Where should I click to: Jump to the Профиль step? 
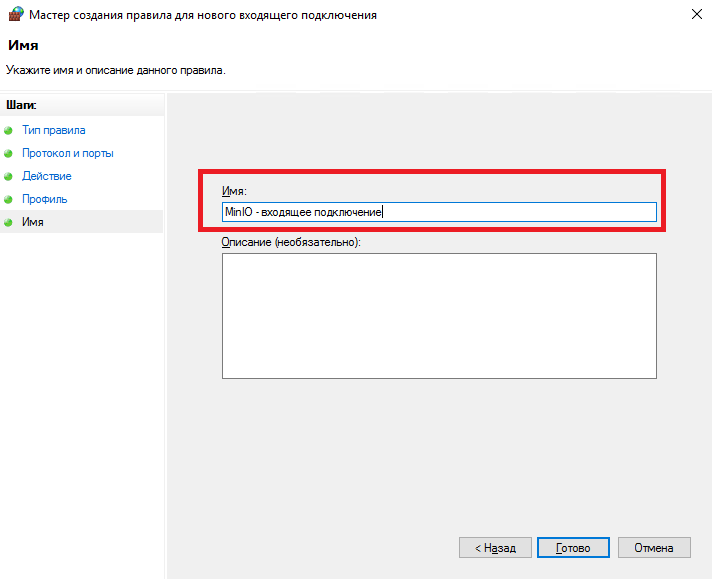44,199
